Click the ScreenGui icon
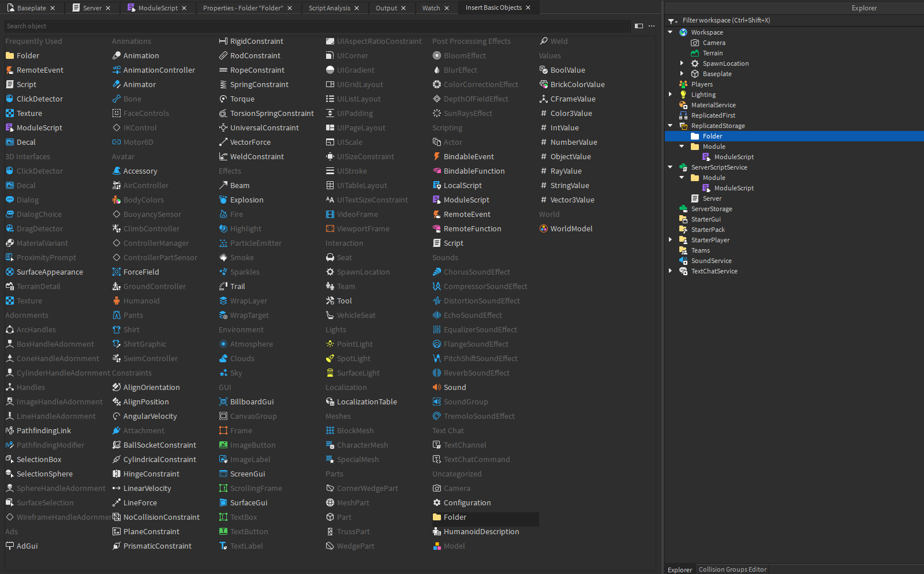The height and width of the screenshot is (574, 924). 223,474
